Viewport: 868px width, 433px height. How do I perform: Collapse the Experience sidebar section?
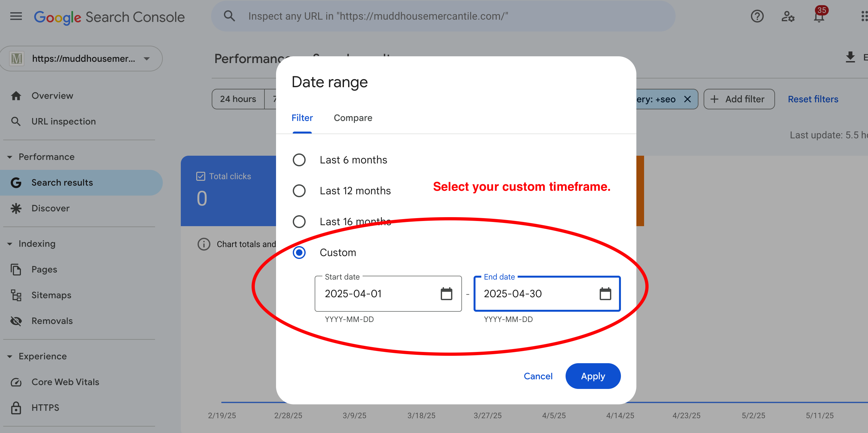10,356
